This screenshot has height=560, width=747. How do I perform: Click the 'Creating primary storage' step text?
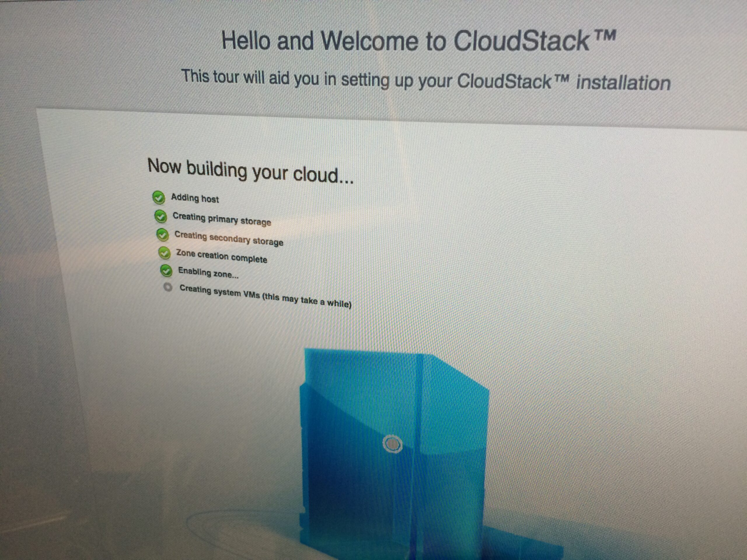tap(222, 219)
